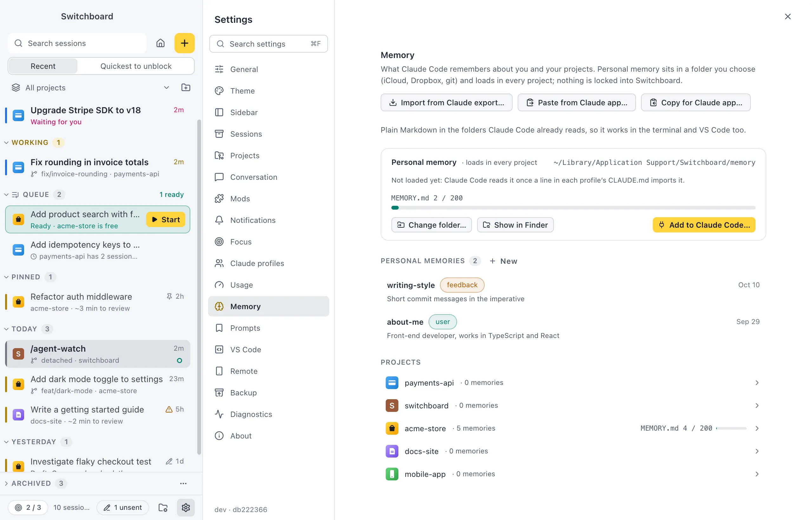
Task: Click Change folder button
Action: coord(431,225)
